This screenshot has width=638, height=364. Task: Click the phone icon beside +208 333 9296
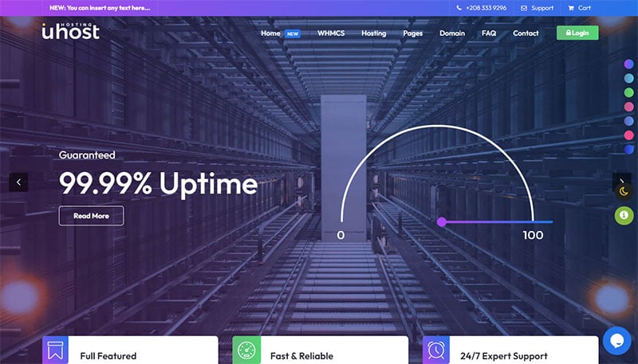(459, 8)
